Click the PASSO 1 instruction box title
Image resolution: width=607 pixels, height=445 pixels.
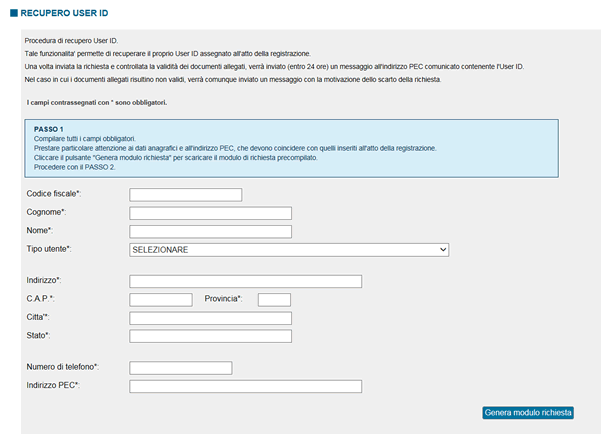(48, 129)
